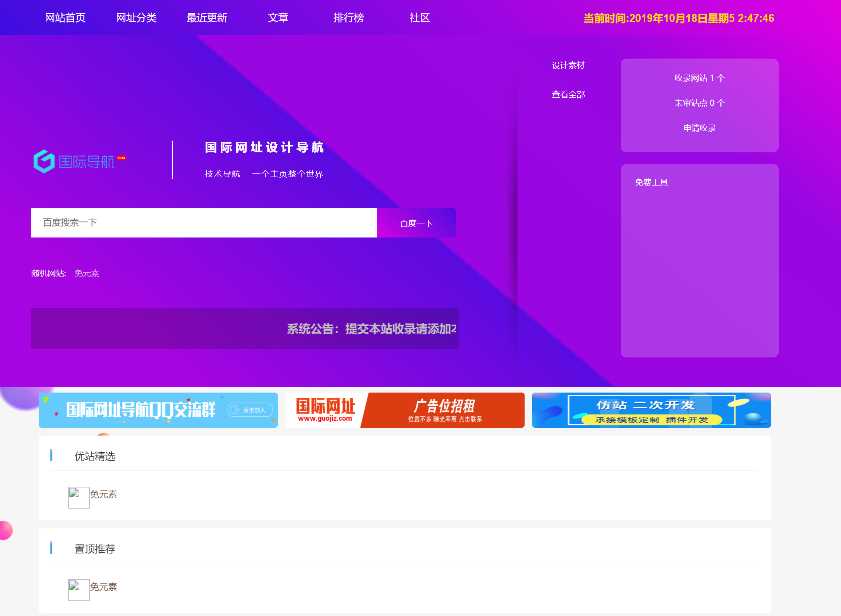This screenshot has height=616, width=841.
Task: Click 查看全部 to view all categories
Action: point(568,95)
